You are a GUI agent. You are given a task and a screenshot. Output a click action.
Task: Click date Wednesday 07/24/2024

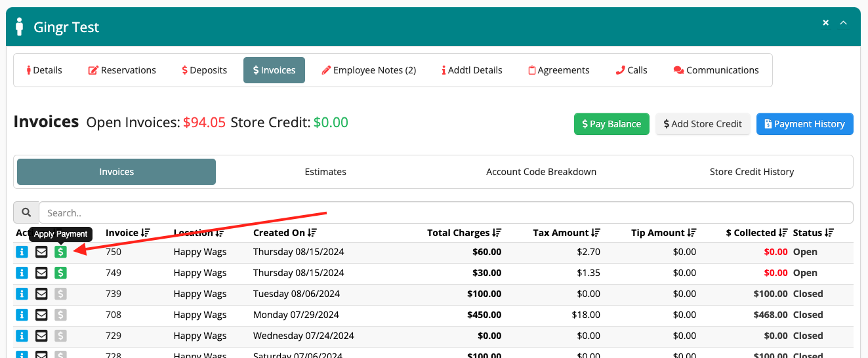point(304,336)
